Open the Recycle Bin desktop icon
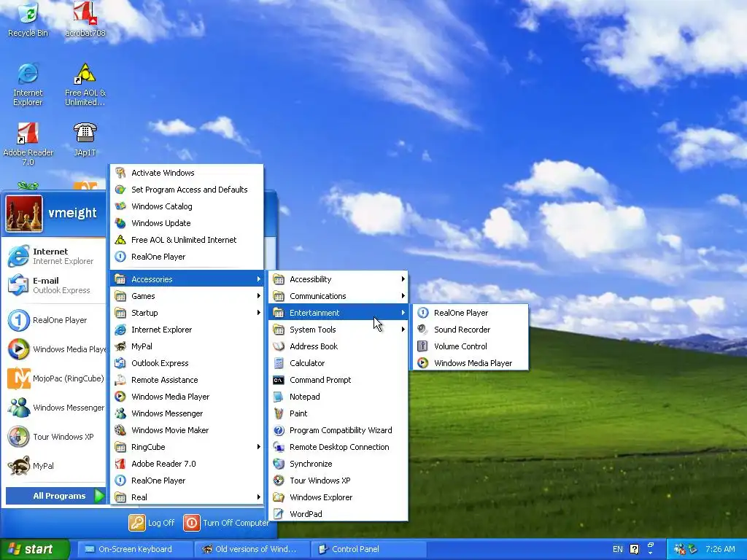747x560 pixels. [28, 19]
